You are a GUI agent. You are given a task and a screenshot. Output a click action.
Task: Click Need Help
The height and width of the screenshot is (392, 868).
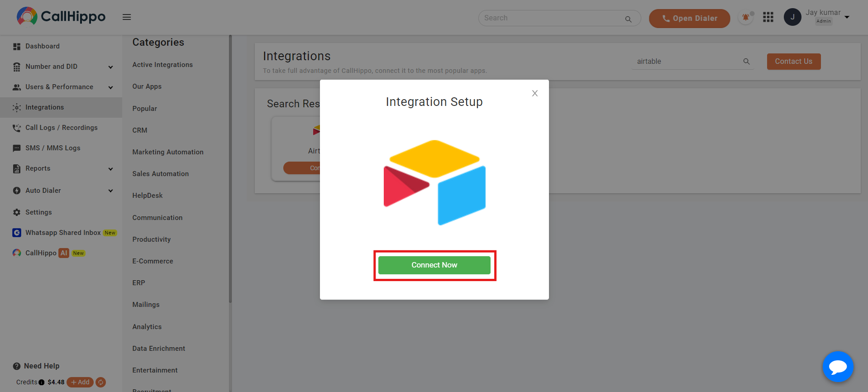coord(42,366)
